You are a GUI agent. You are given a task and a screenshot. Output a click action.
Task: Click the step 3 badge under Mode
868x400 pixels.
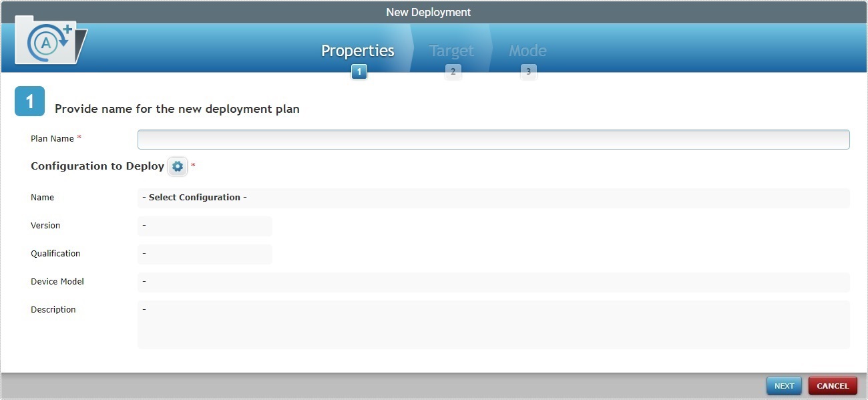528,71
